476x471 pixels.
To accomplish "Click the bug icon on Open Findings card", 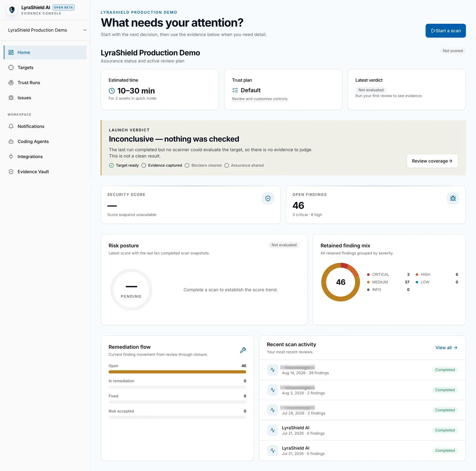I will pyautogui.click(x=453, y=198).
